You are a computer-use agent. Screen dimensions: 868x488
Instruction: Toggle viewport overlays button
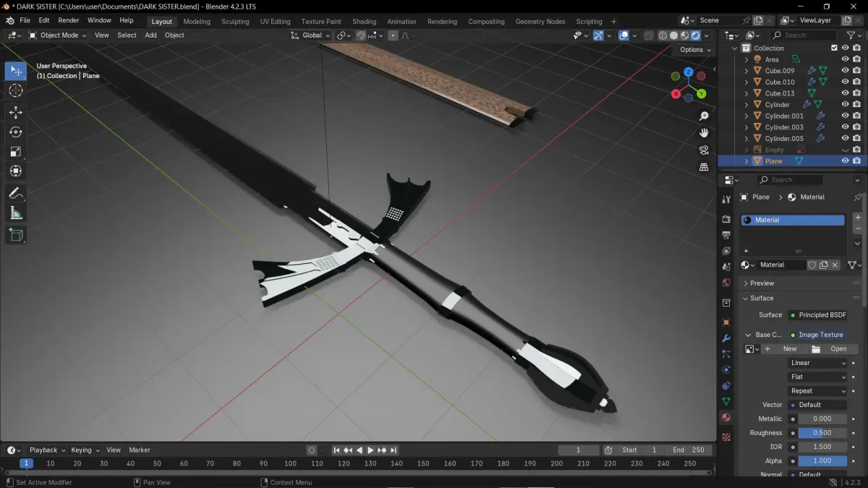(x=624, y=35)
